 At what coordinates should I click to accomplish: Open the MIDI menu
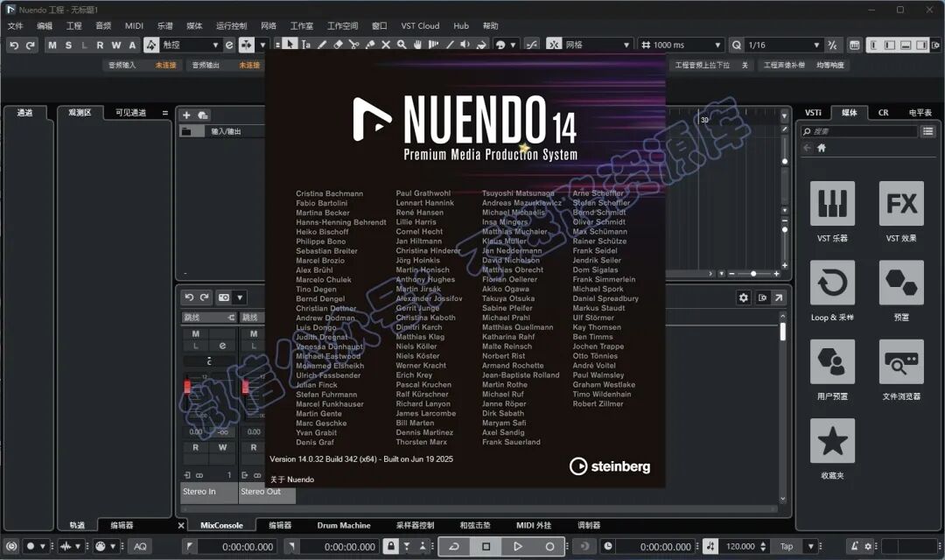(x=134, y=26)
